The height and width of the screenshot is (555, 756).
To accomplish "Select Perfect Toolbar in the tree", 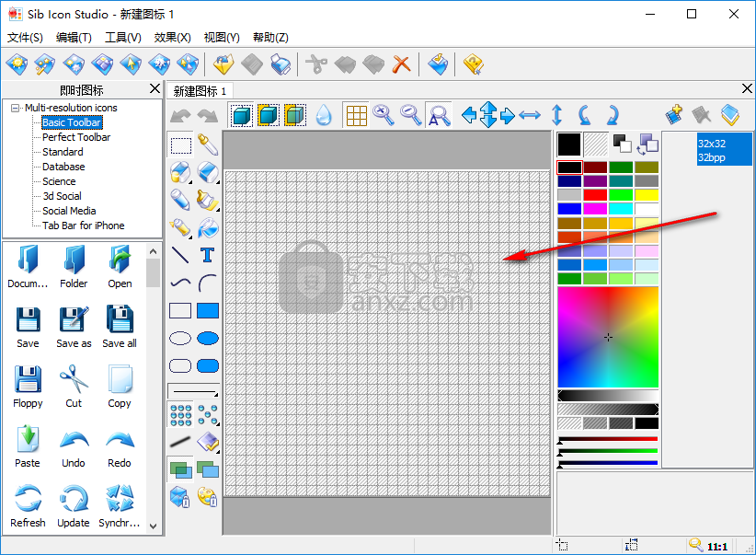I will 76,137.
